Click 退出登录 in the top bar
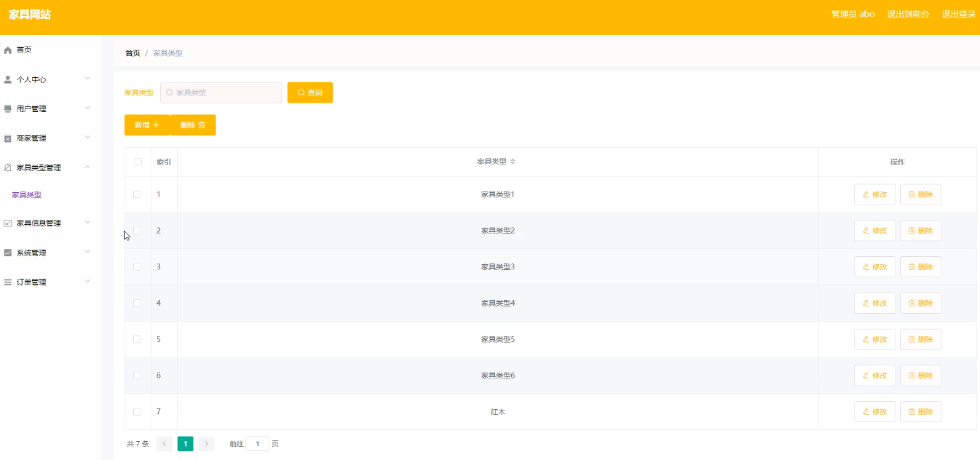 coord(958,15)
